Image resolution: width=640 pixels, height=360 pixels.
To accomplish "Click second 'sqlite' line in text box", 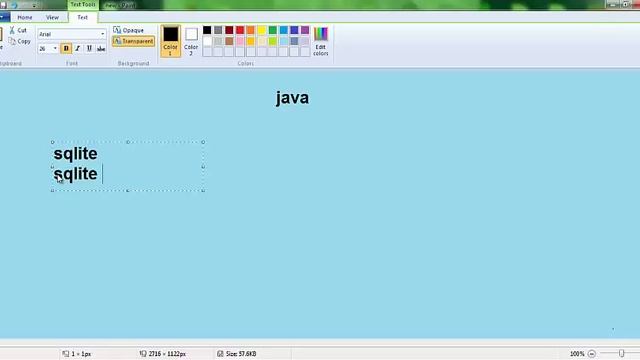I will [x=76, y=174].
